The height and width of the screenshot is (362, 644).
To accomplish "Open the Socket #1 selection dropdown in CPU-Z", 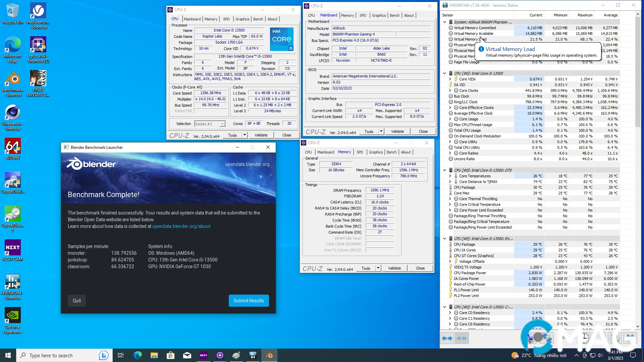I will [222, 124].
